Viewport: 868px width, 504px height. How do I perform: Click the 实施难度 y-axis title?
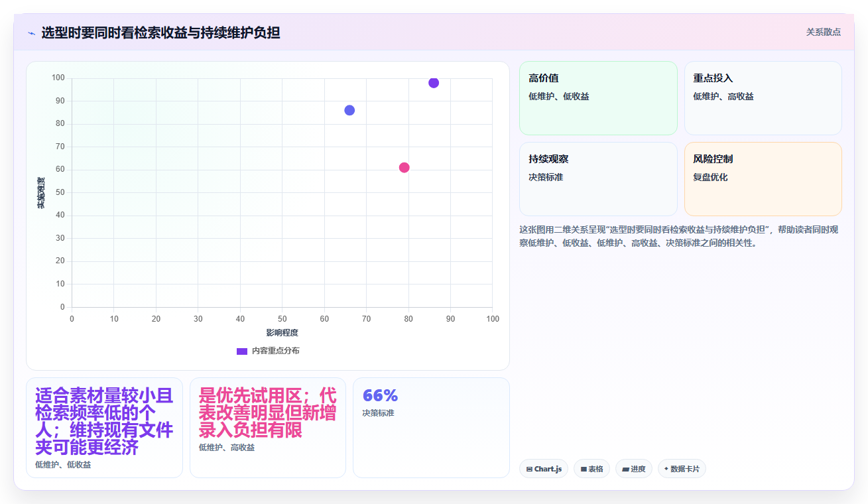click(x=41, y=192)
